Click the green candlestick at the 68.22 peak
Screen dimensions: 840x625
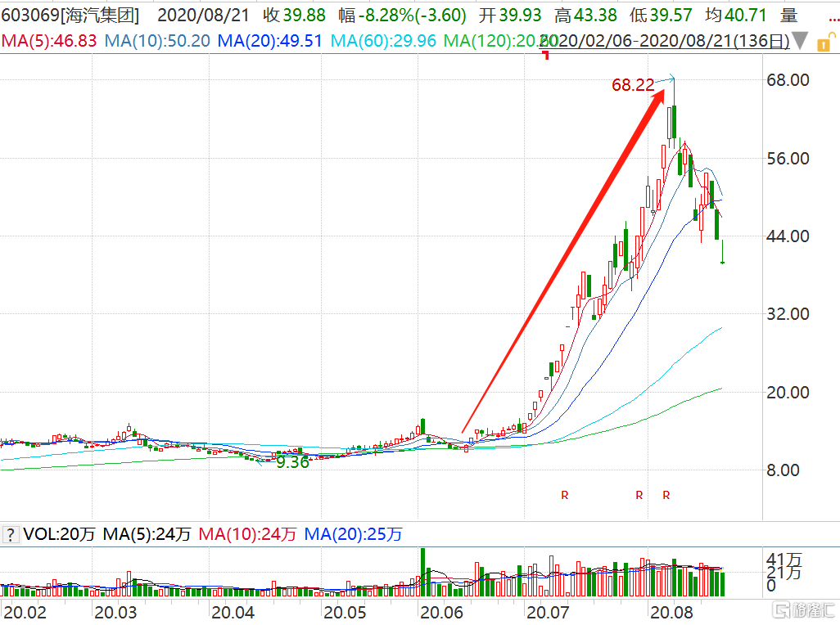click(x=674, y=113)
